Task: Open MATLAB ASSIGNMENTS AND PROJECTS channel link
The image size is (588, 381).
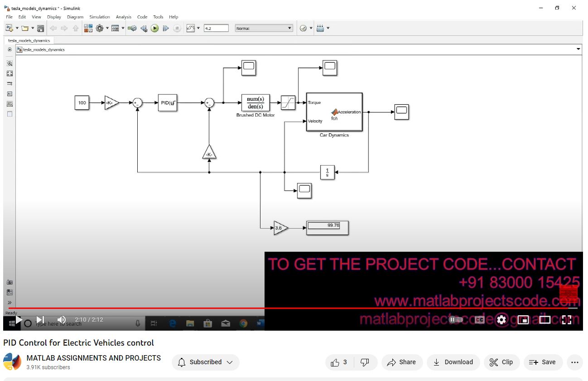Action: coord(94,358)
